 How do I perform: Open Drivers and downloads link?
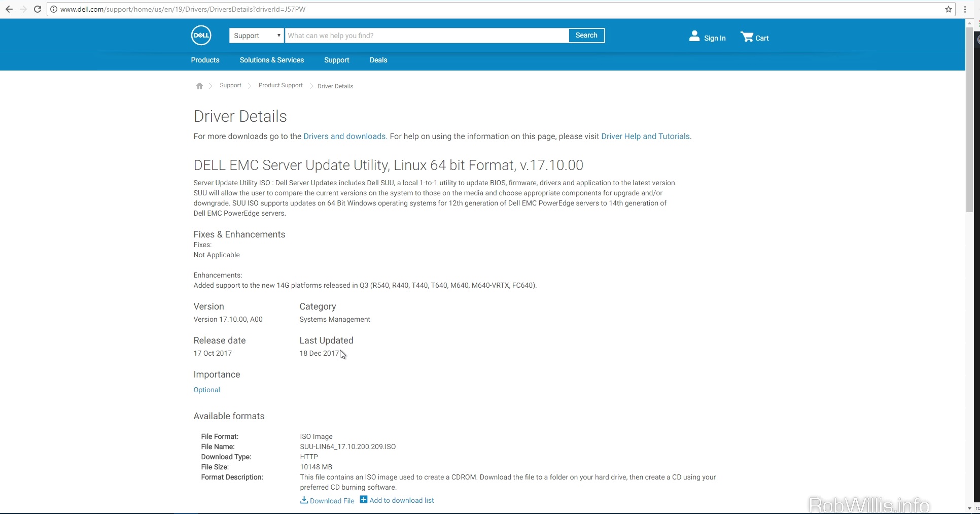344,136
